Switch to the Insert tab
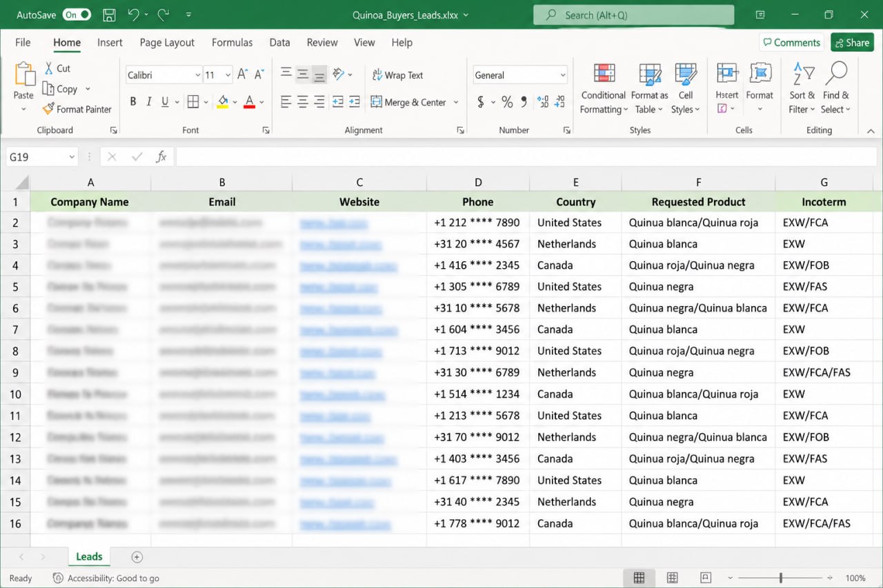The height and width of the screenshot is (588, 883). [x=110, y=43]
